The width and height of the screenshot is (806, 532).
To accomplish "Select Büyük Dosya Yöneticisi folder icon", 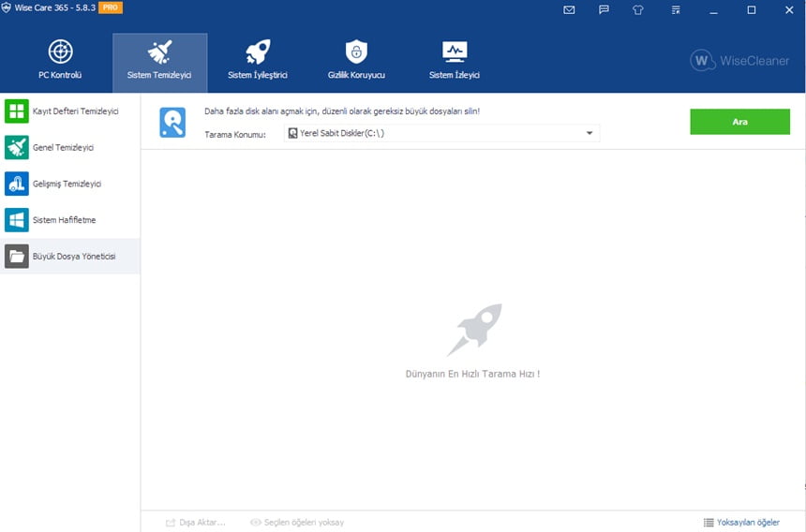I will pos(17,256).
